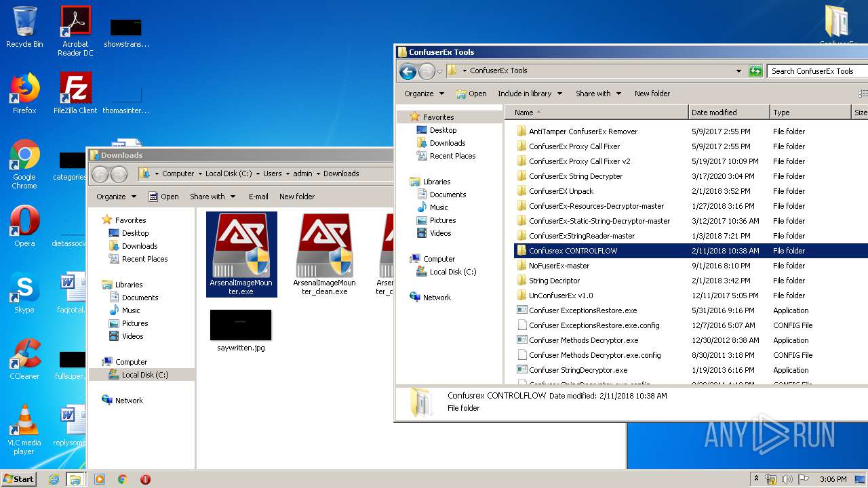Select Confuser StringDecryptor.exe file
868x488 pixels.
(x=578, y=370)
